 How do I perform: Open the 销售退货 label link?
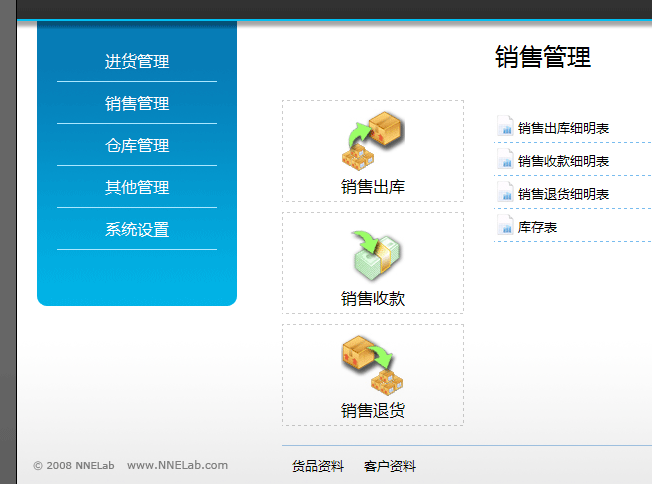tap(373, 410)
